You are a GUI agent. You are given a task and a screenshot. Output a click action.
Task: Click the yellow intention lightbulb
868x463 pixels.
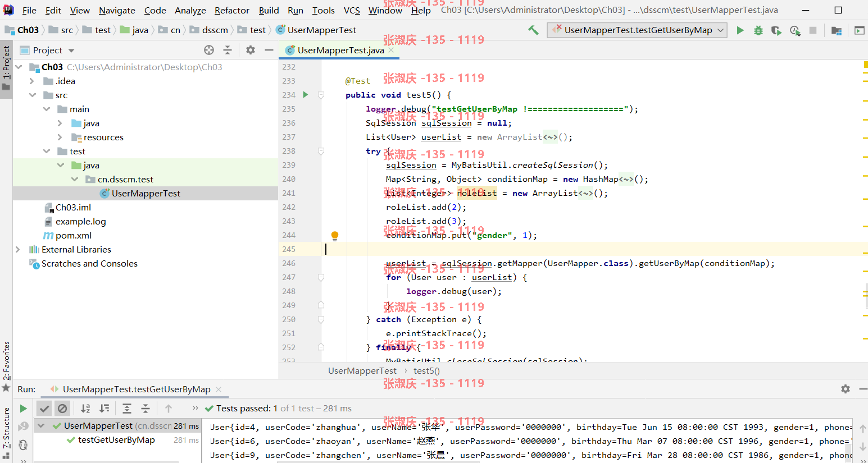(335, 236)
